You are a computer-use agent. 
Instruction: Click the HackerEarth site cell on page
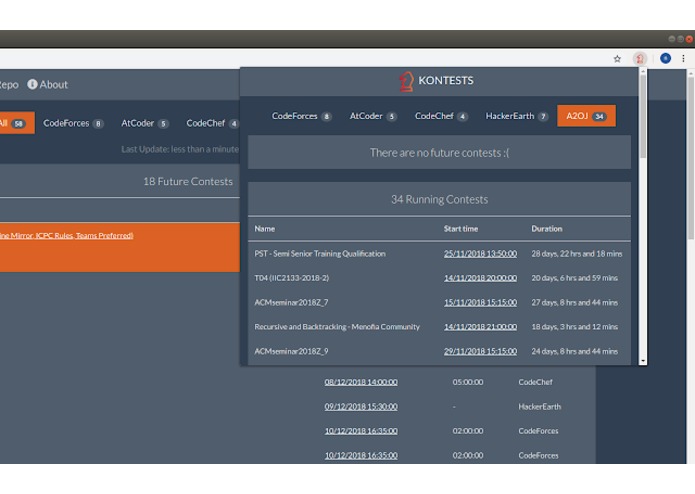(x=539, y=407)
